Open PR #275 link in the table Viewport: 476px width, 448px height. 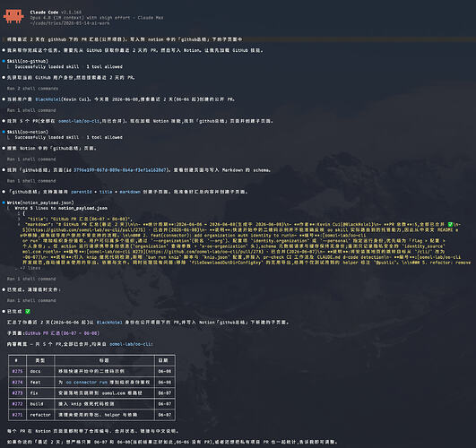pyautogui.click(x=17, y=371)
